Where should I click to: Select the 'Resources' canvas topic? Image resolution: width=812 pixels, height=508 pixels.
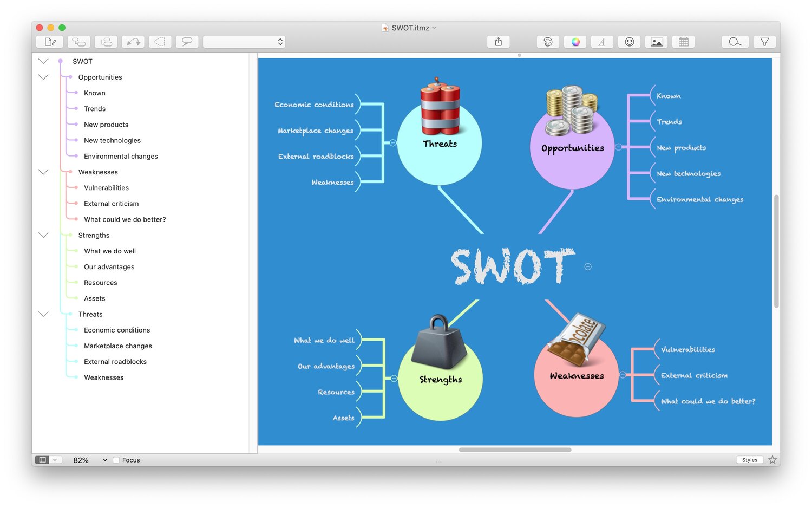[x=336, y=392]
